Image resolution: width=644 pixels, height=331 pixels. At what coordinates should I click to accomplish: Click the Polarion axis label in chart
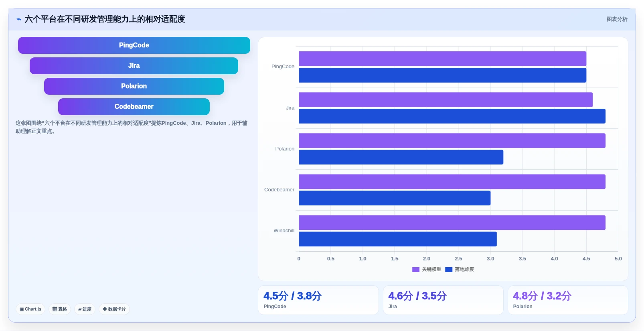(x=285, y=149)
